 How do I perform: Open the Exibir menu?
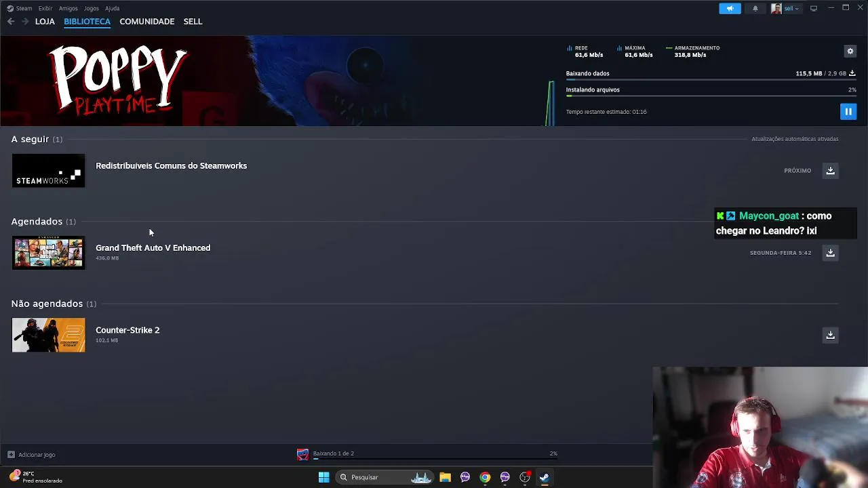[45, 8]
